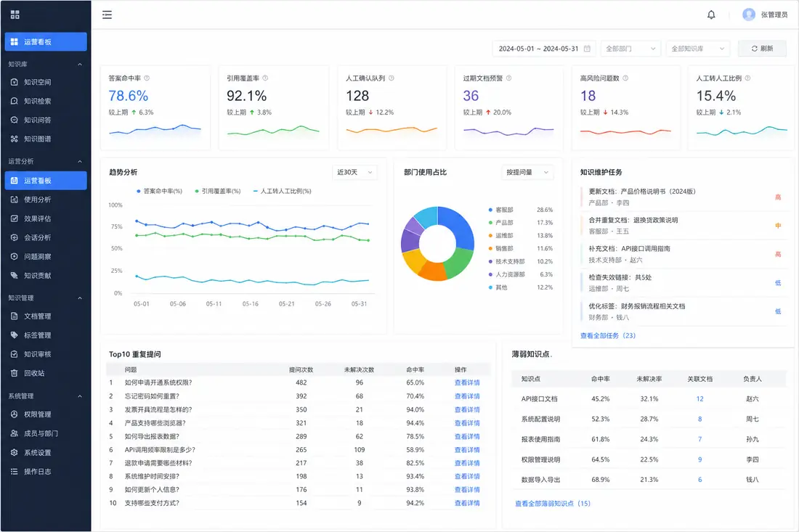This screenshot has width=799, height=532.
Task: Open the 全部部门 dropdown filter
Action: pyautogui.click(x=630, y=49)
